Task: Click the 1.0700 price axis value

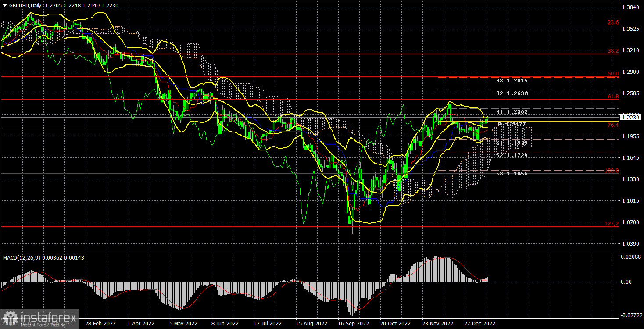Action: (631, 222)
